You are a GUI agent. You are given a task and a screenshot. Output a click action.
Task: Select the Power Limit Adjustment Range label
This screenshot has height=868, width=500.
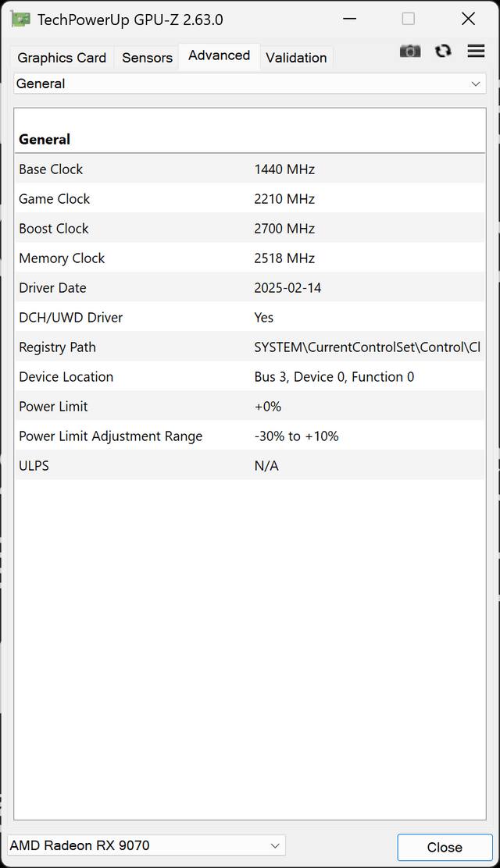click(111, 436)
